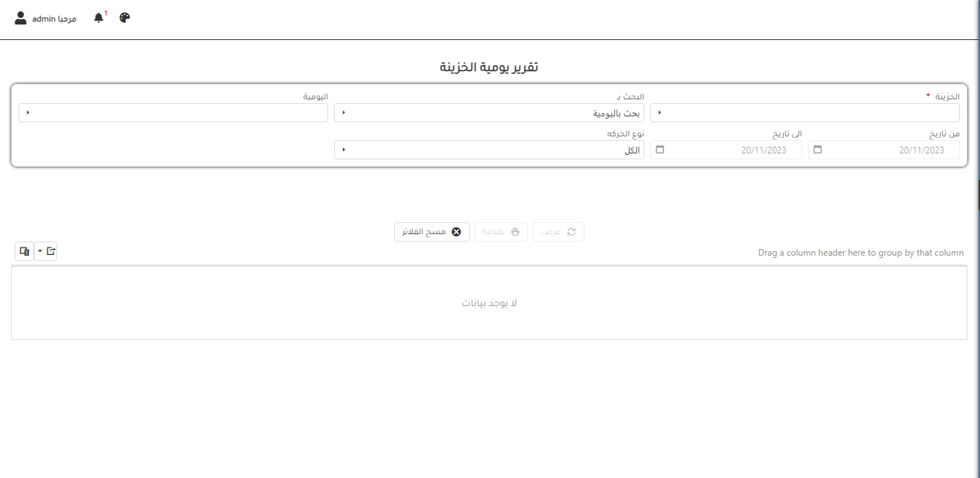Open the 'من تاريخ' calendar picker icon

(818, 150)
